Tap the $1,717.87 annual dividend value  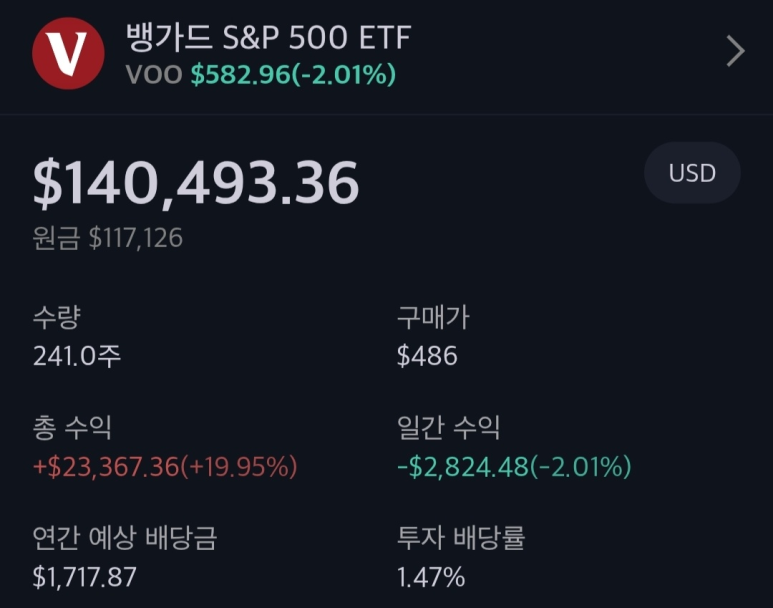(x=85, y=577)
